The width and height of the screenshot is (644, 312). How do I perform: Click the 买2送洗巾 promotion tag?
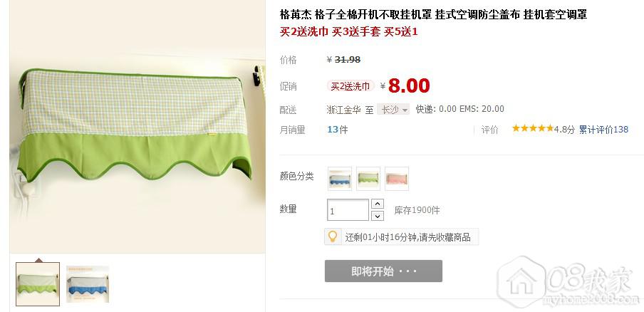coord(350,86)
